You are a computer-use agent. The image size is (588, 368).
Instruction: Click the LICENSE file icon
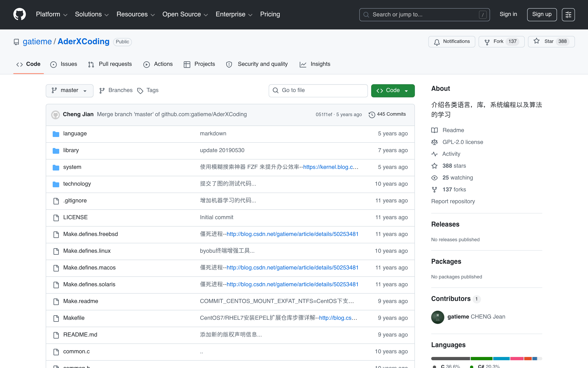[x=56, y=218]
